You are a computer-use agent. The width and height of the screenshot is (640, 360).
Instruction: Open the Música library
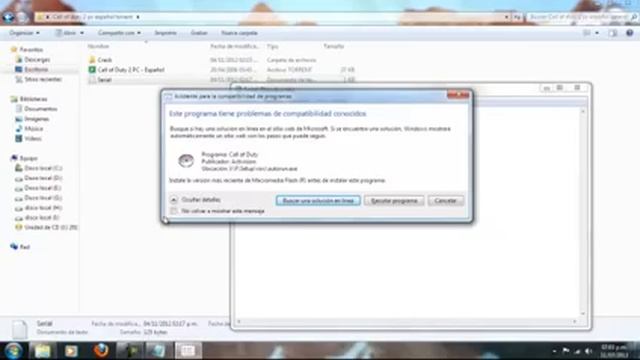(34, 129)
